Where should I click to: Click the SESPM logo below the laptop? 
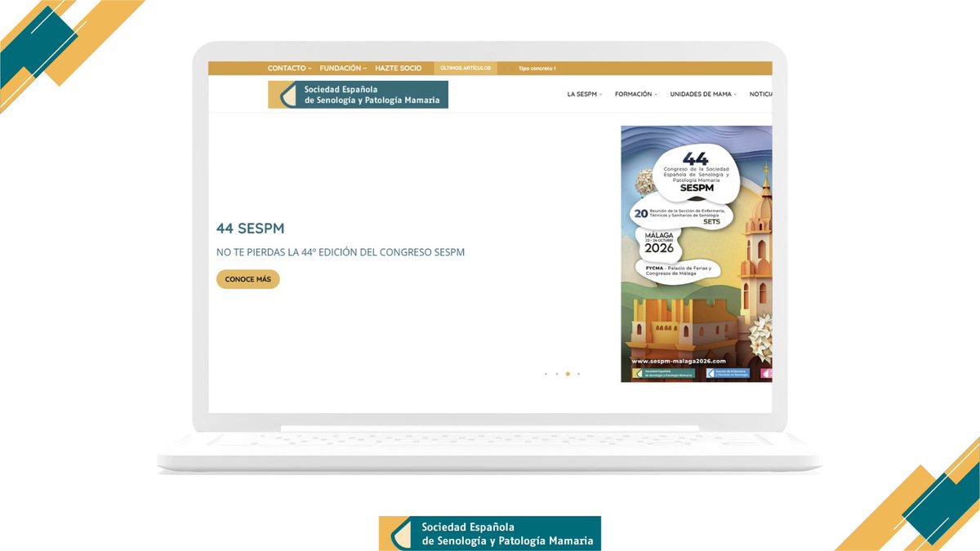tap(490, 533)
